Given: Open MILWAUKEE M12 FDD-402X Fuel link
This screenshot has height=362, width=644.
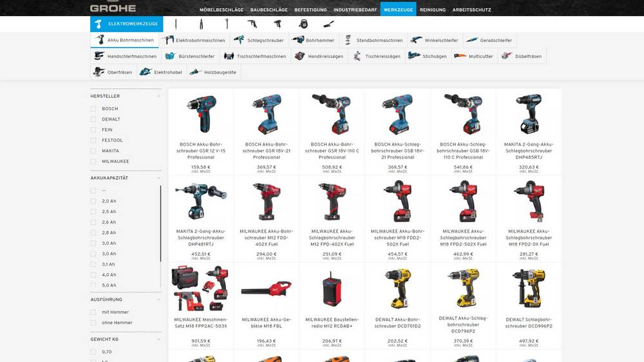Looking at the screenshot, I should pyautogui.click(x=266, y=238).
